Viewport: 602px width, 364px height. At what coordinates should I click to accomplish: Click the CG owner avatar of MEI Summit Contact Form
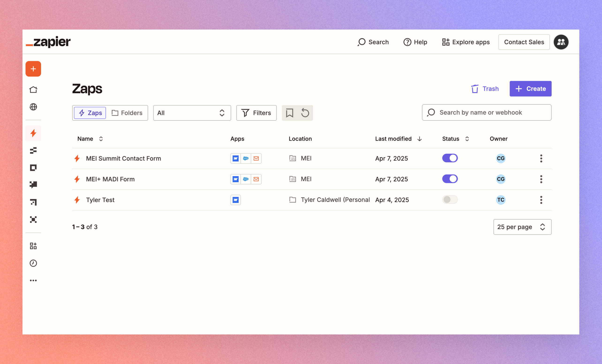coord(500,158)
